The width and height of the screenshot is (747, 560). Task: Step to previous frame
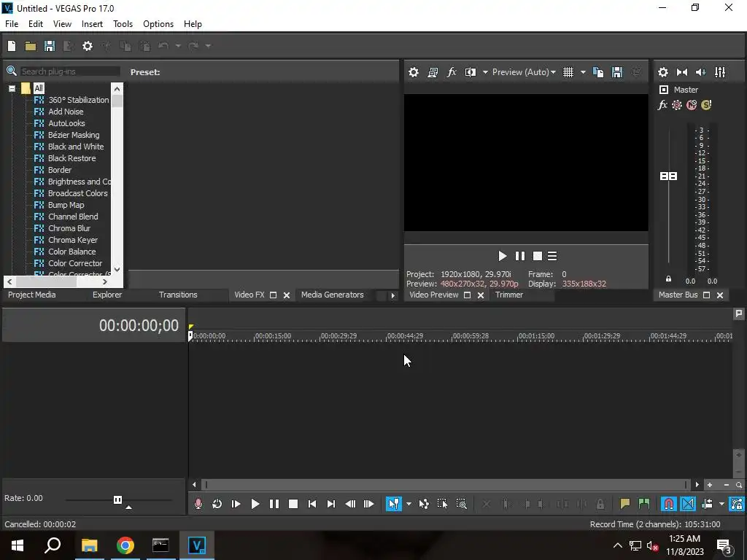350,504
